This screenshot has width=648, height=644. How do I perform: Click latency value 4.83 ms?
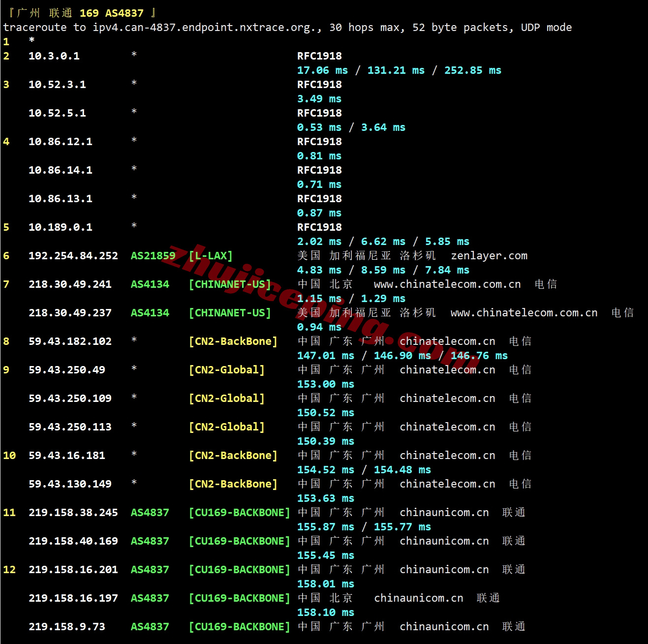319,270
